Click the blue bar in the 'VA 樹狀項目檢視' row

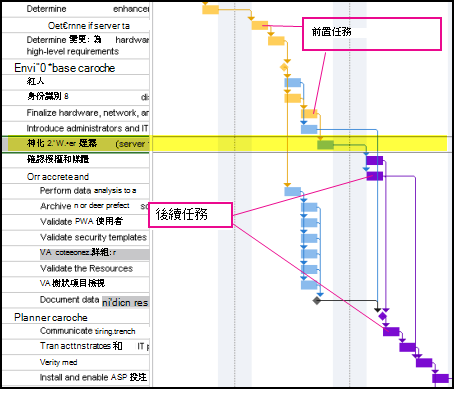(x=309, y=285)
